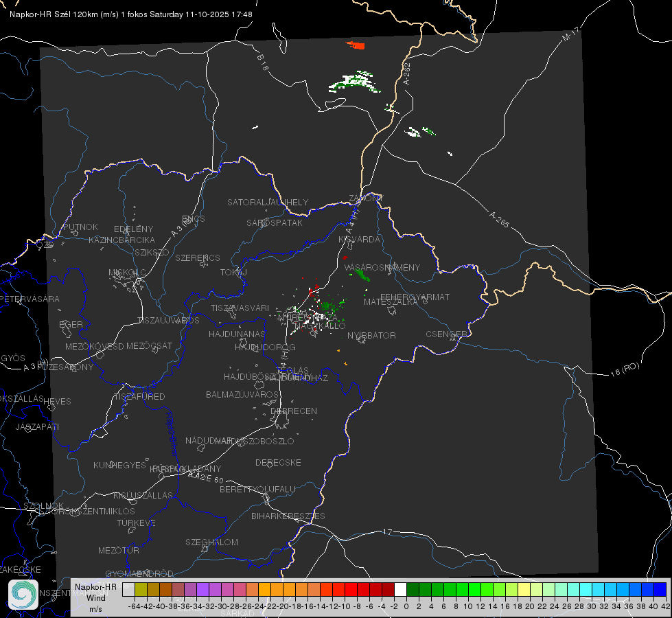Screen dimensions: 672x618
Task: Click the VÁSÁROSNAMÉNY label
Action: (x=382, y=267)
